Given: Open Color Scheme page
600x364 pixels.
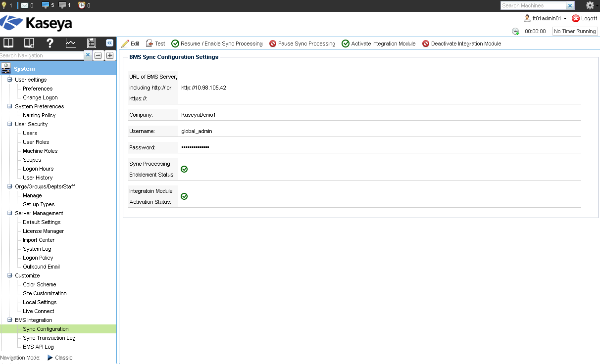Looking at the screenshot, I should 40,284.
